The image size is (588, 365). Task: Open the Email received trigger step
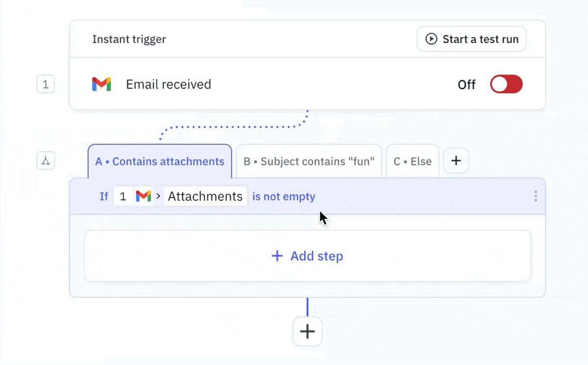169,84
